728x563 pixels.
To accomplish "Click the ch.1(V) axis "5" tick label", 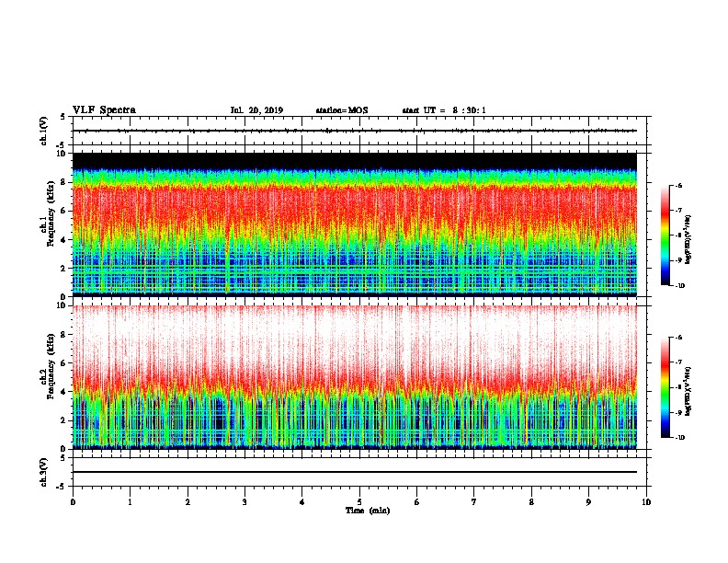I will [63, 117].
